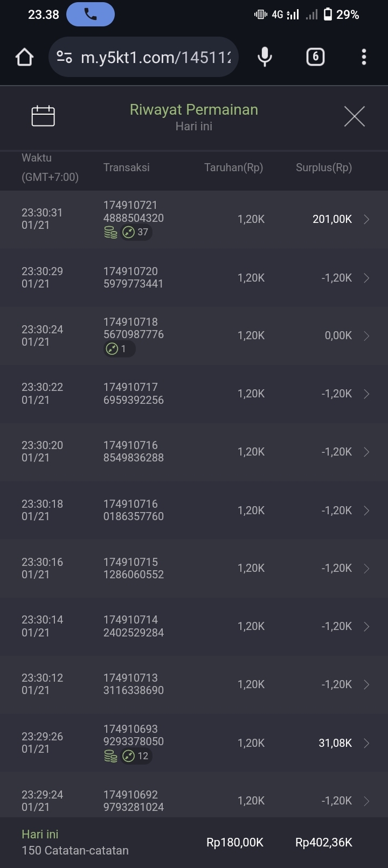This screenshot has height=868, width=388.
Task: Tap the browser home icon
Action: [x=25, y=57]
